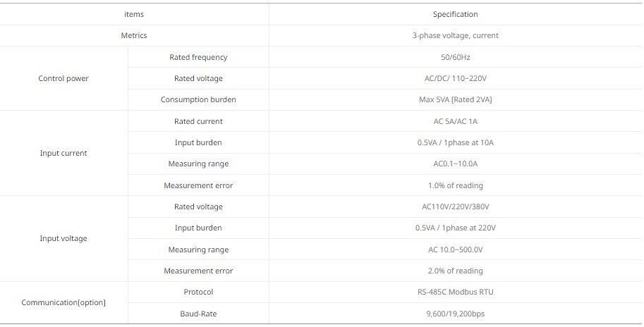Select the "Control power" group cell

point(63,78)
